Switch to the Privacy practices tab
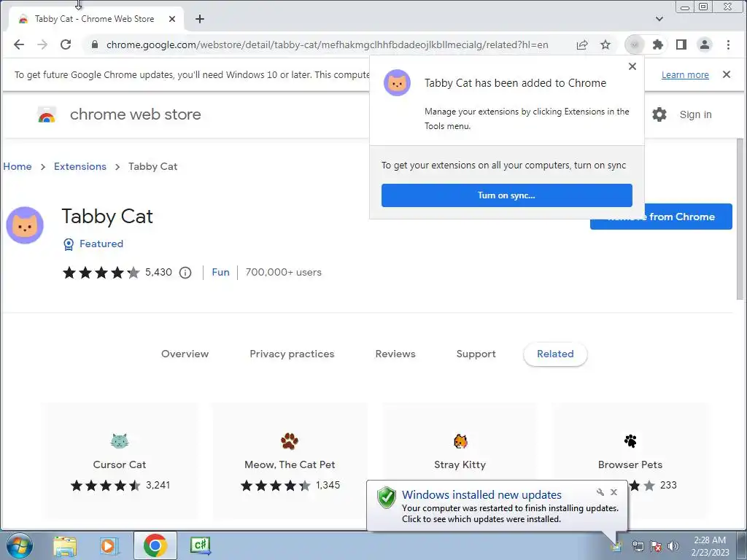747x560 pixels. (292, 354)
